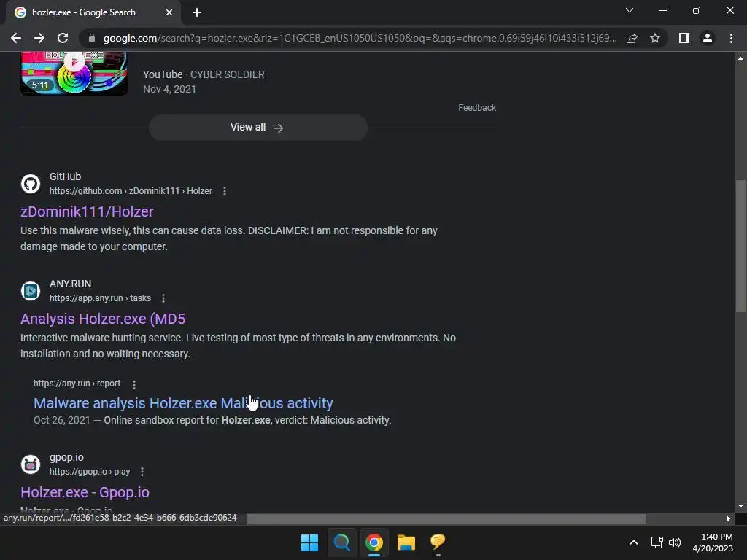Image resolution: width=747 pixels, height=560 pixels.
Task: Show hidden system tray icons
Action: [634, 542]
